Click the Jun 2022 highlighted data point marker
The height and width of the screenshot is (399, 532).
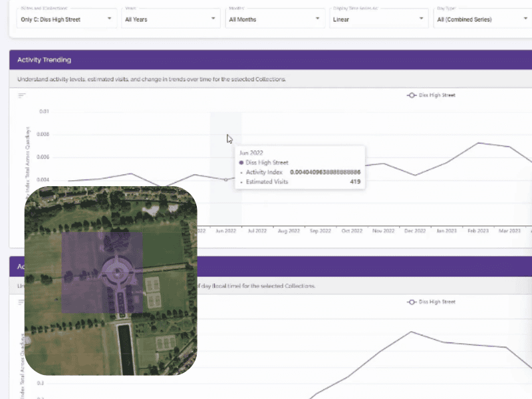click(225, 180)
